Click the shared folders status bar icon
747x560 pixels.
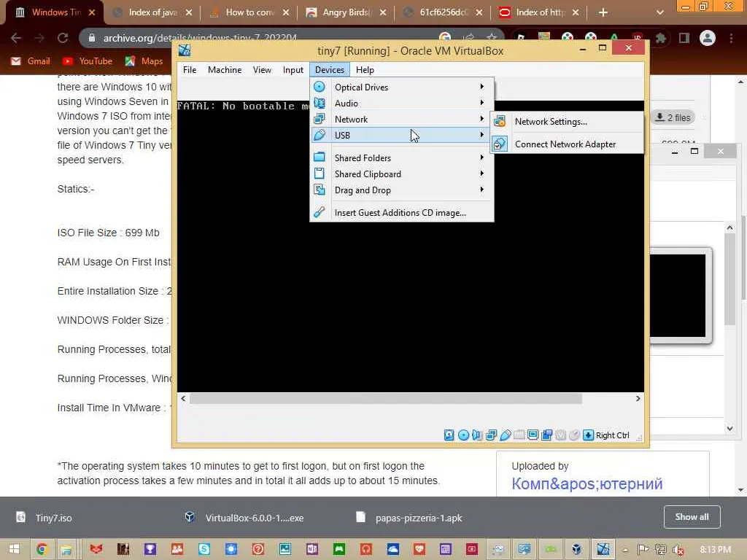tap(519, 435)
